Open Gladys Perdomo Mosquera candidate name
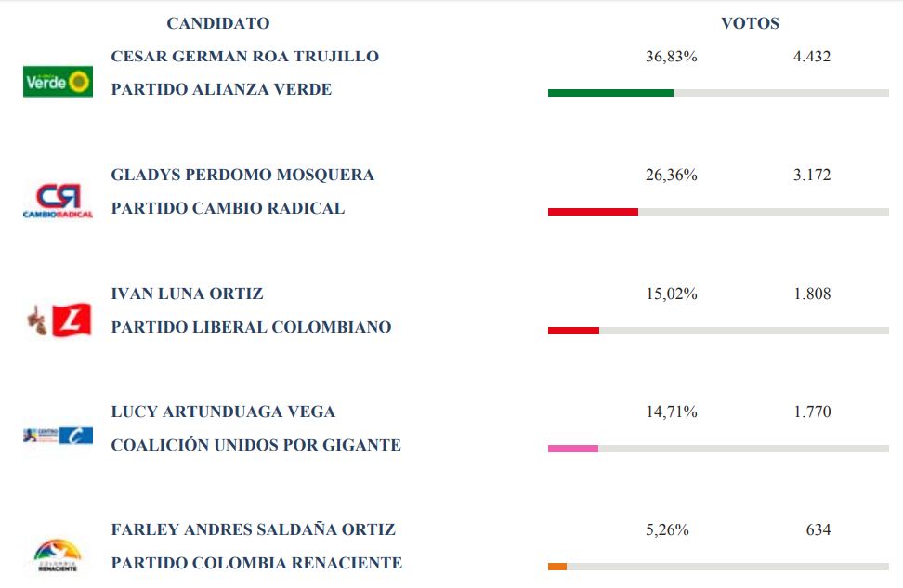 tap(242, 175)
